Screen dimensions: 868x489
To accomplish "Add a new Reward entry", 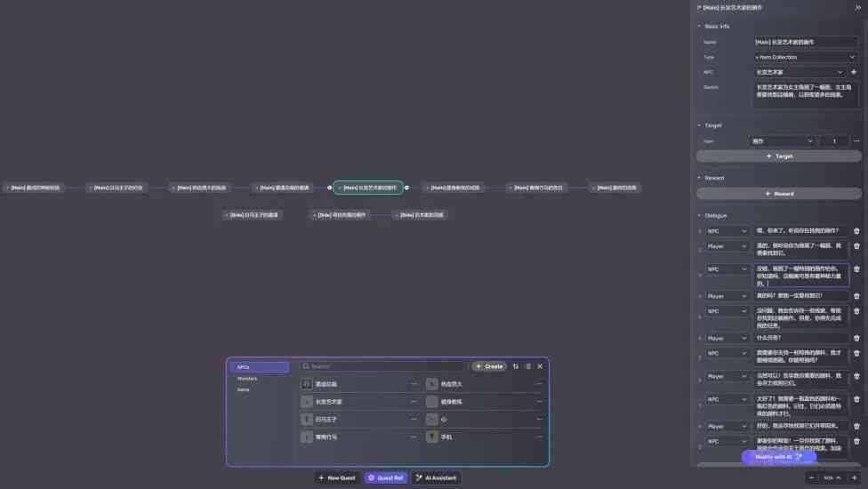I will tap(779, 194).
